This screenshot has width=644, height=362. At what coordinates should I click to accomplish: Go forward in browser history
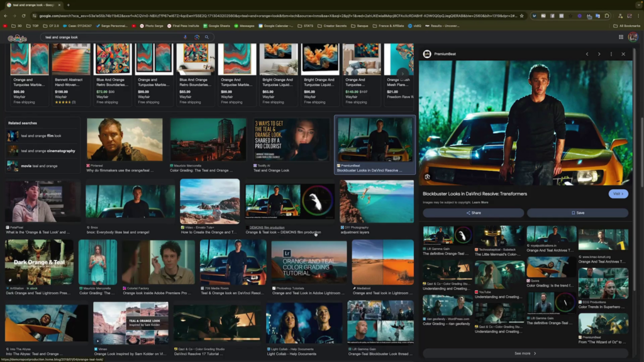tap(14, 16)
